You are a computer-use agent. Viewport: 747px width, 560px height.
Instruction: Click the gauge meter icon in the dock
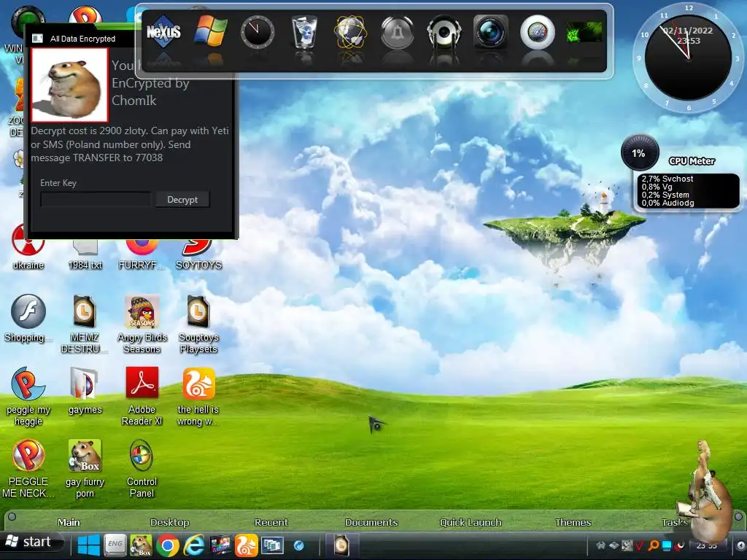click(x=538, y=32)
